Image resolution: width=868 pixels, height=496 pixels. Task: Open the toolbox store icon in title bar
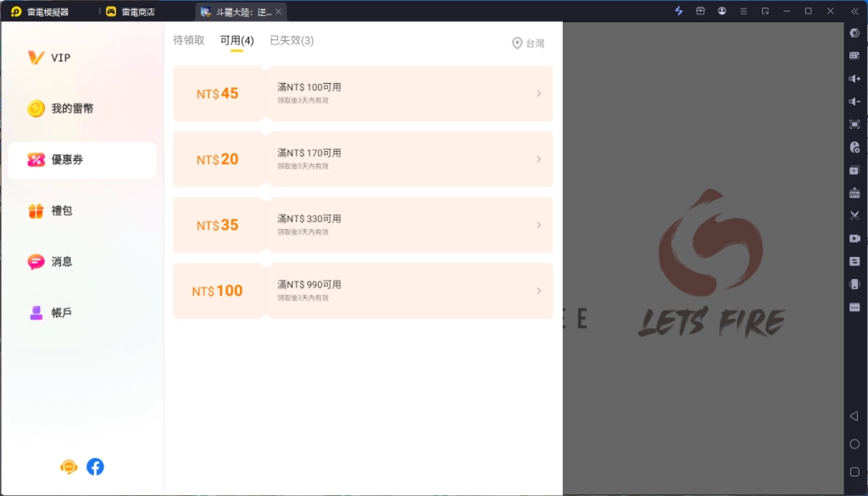700,10
